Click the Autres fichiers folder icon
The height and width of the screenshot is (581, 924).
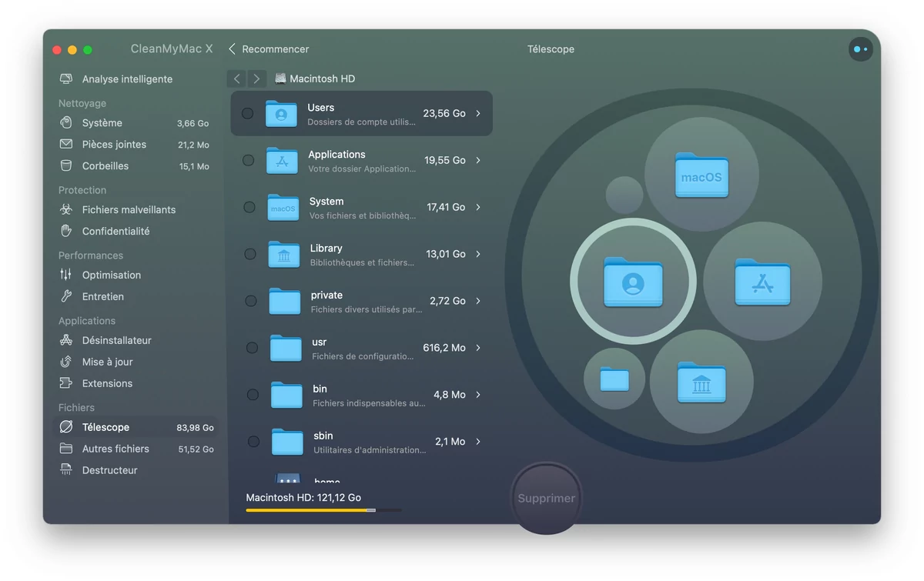coord(66,449)
